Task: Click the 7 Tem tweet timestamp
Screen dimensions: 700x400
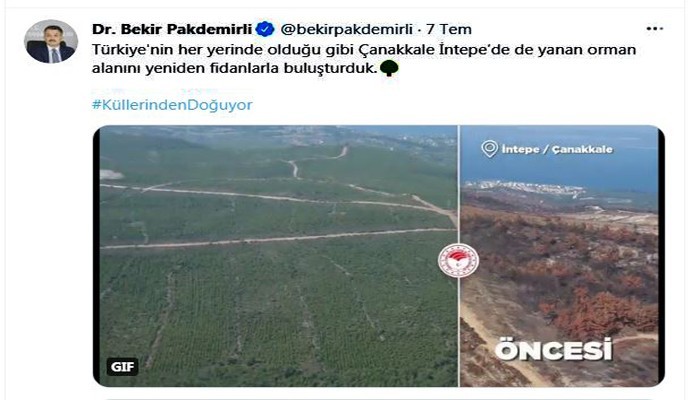Action: (449, 29)
